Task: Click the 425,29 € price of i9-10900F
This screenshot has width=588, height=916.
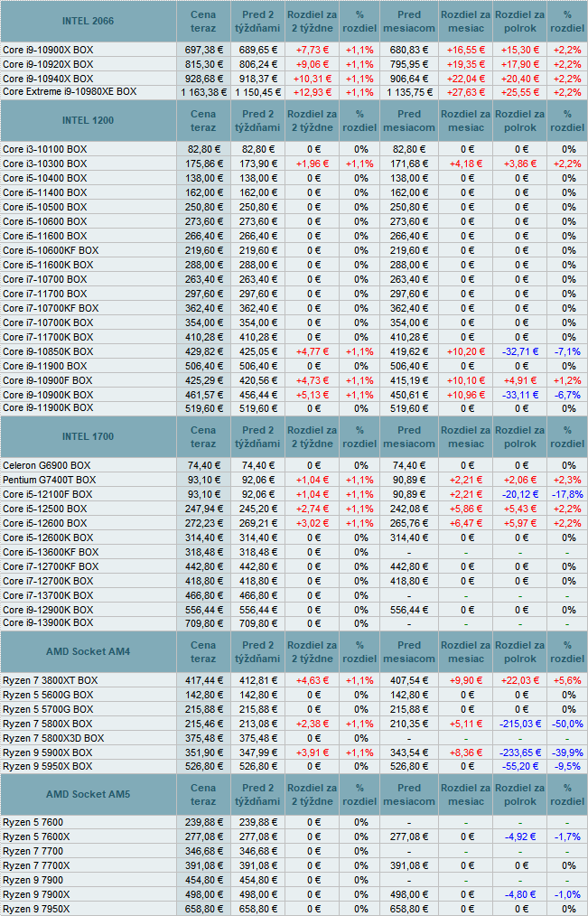Action: coord(203,380)
